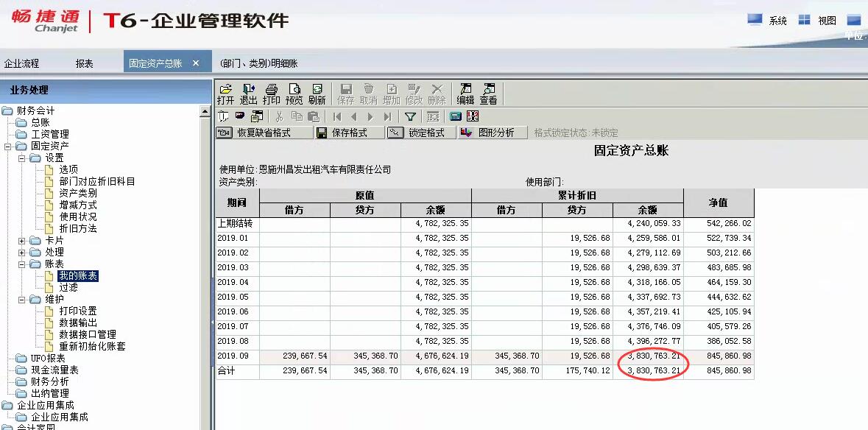Print the ledger with 打印 icon
The height and width of the screenshot is (430, 868).
(x=271, y=94)
